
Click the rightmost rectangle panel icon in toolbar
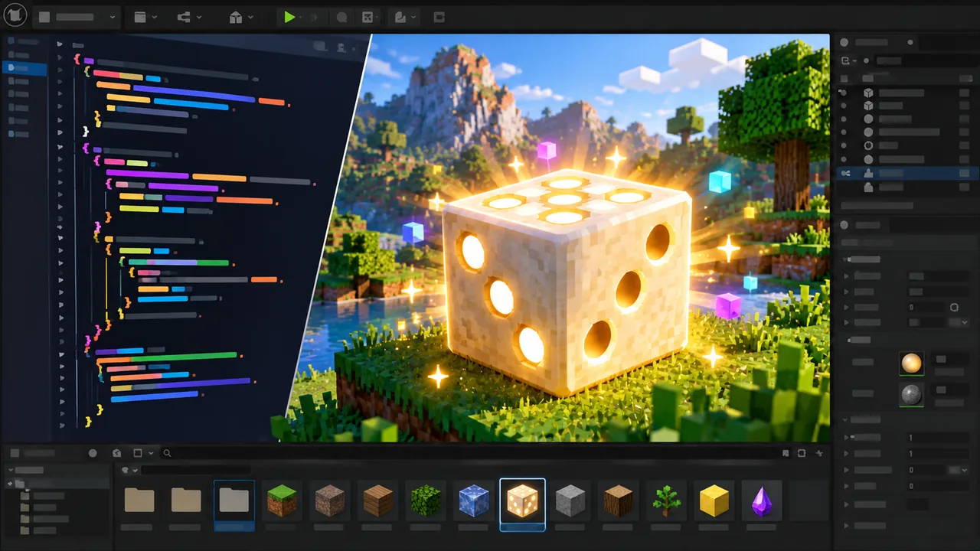[439, 17]
